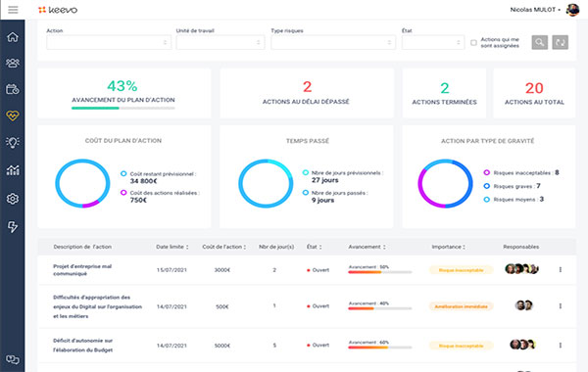588x372 pixels.
Task: Open the hamburger menu
Action: coord(13,10)
